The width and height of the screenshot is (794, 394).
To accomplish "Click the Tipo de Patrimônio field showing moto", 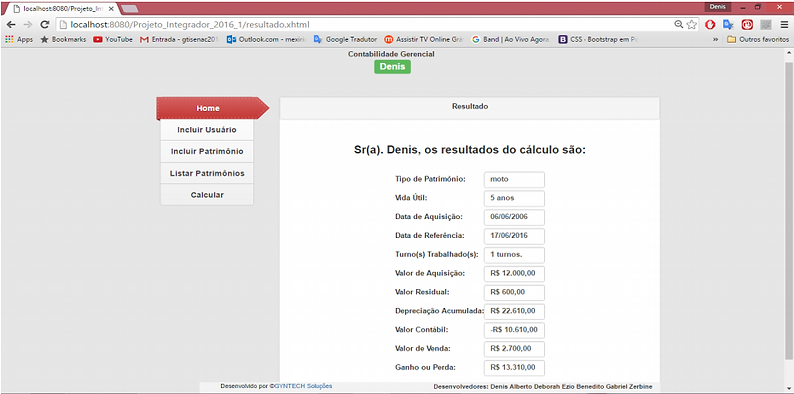I will (x=514, y=179).
